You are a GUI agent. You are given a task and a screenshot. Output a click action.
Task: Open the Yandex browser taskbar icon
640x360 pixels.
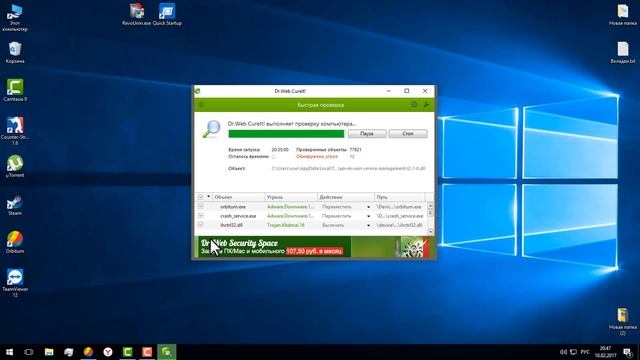point(108,352)
